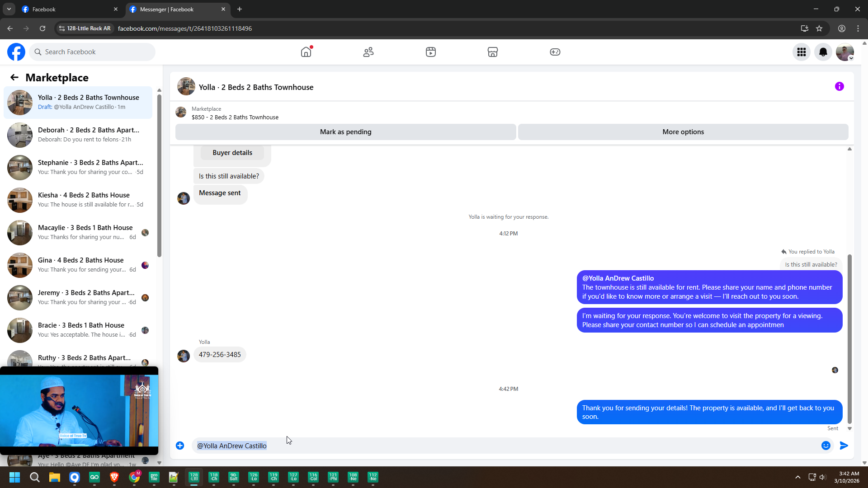Click the Buyer details button

[x=232, y=153]
